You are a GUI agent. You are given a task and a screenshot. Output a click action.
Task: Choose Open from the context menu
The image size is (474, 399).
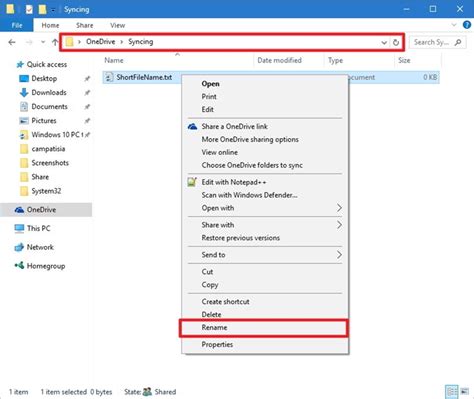(x=265, y=84)
